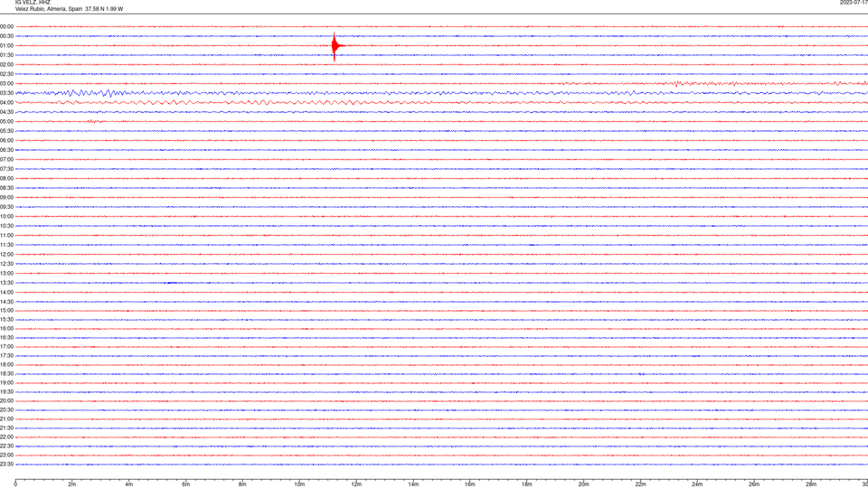Click the 14:30 hour label
The image size is (868, 488).
click(6, 302)
